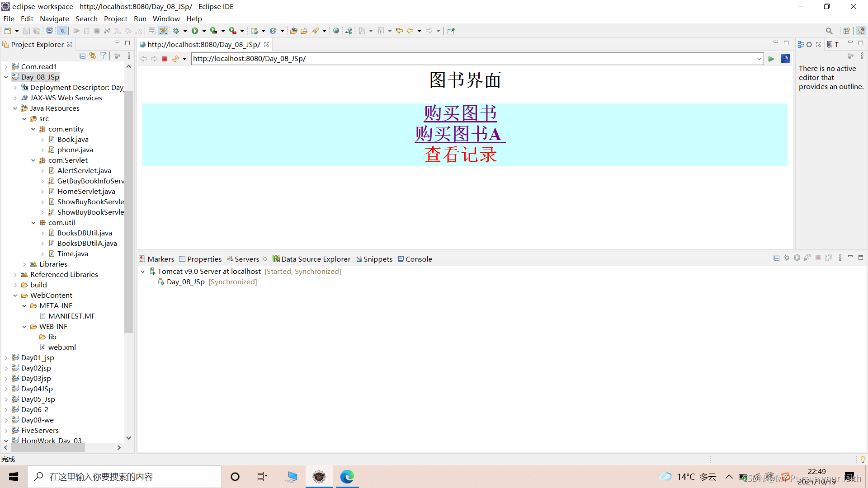This screenshot has height=488, width=868.
Task: Open web browser globe icon in toolbar
Action: (336, 31)
